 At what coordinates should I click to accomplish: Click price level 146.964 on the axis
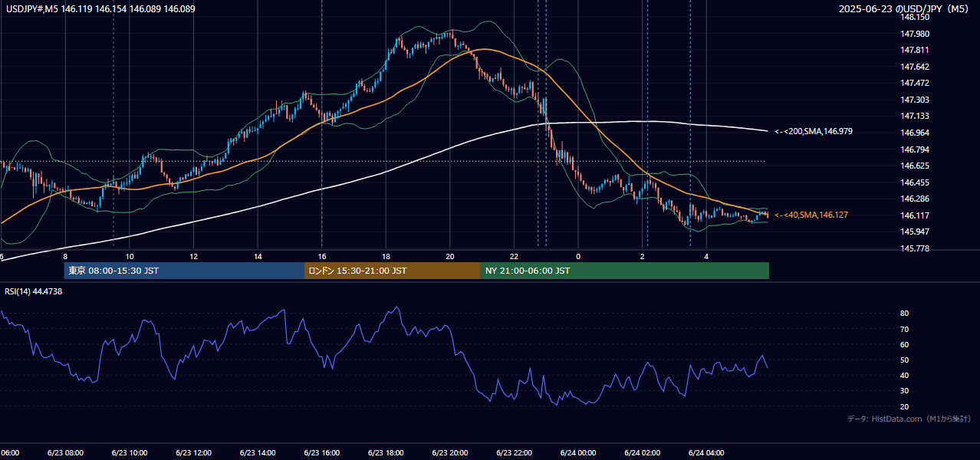click(x=915, y=133)
